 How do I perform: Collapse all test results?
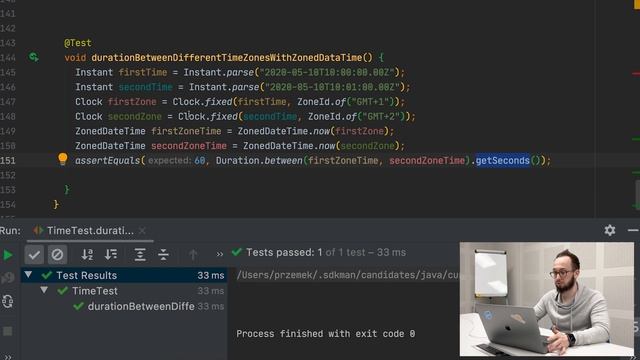pyautogui.click(x=163, y=254)
